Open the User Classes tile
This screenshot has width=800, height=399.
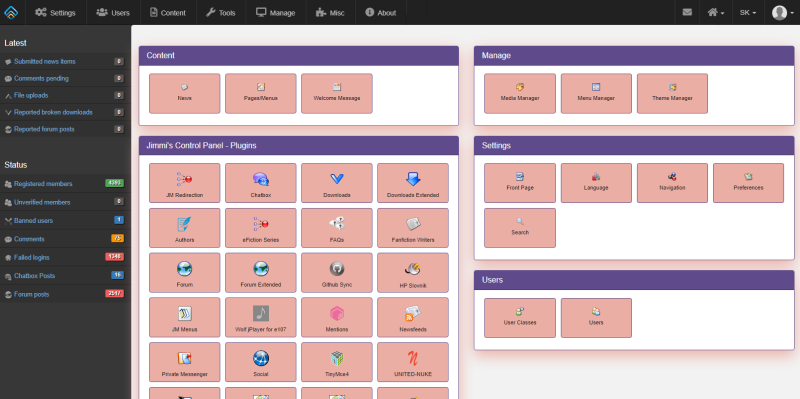click(520, 318)
